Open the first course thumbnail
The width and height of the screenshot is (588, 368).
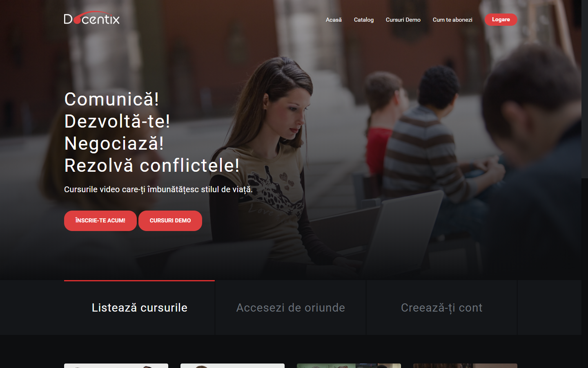116,366
